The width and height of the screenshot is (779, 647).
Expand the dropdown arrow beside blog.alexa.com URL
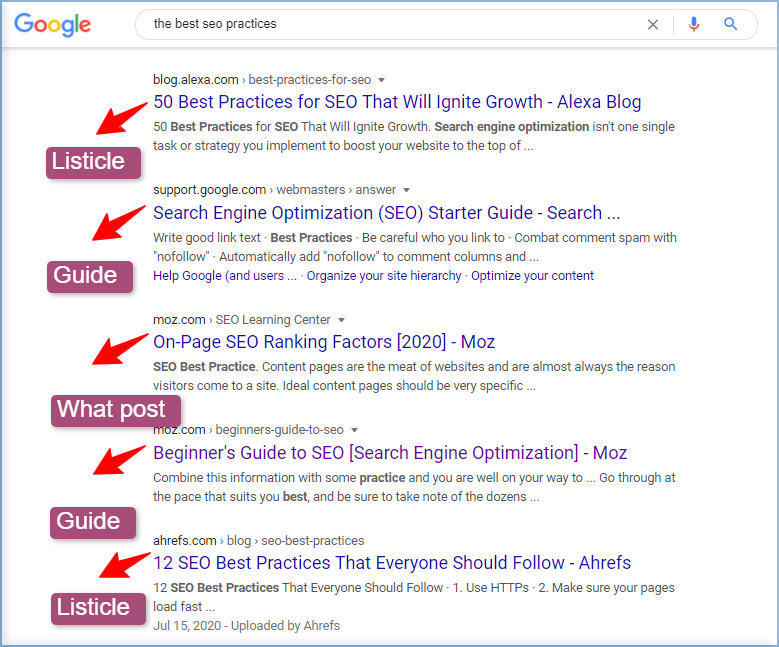point(382,80)
